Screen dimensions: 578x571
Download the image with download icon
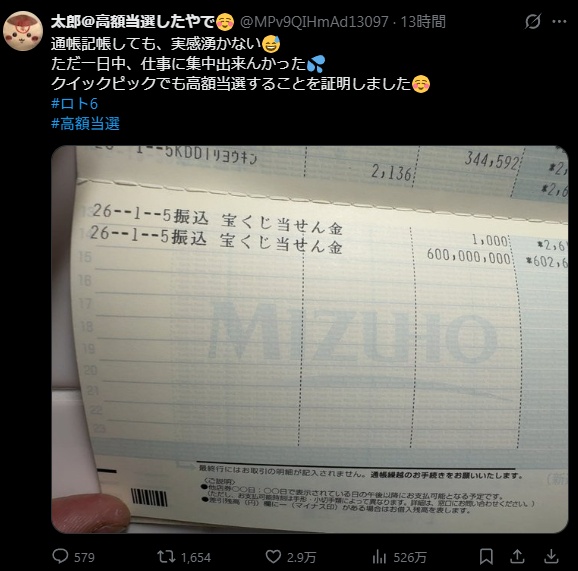pyautogui.click(x=551, y=556)
